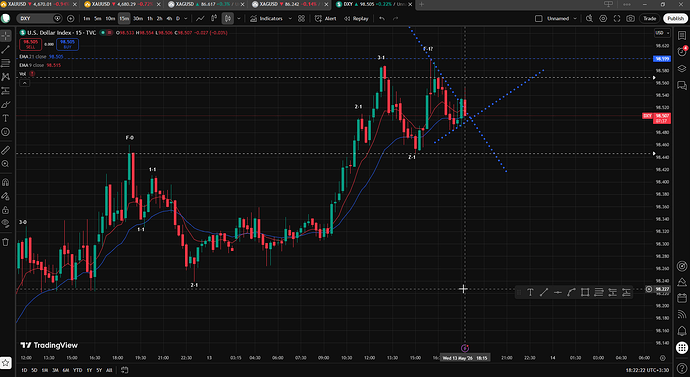This screenshot has height=377, width=690.
Task: Select the 1h timeframe
Action: click(x=150, y=18)
